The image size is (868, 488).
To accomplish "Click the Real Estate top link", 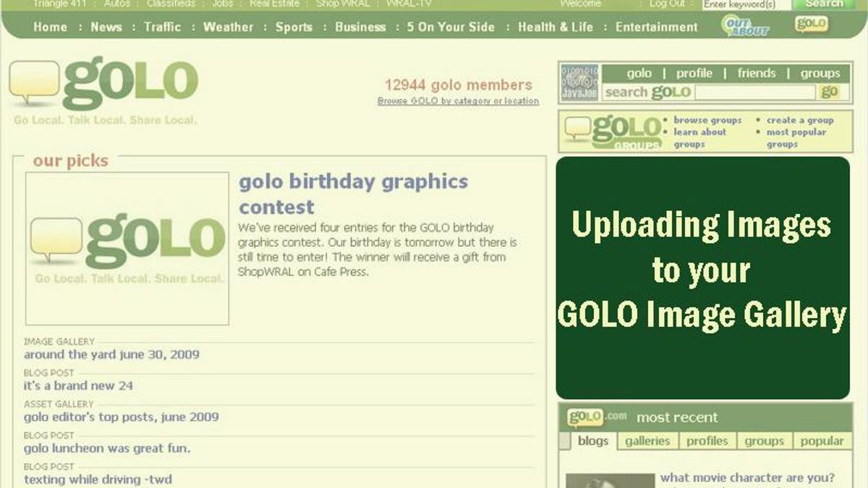I will click(x=274, y=4).
